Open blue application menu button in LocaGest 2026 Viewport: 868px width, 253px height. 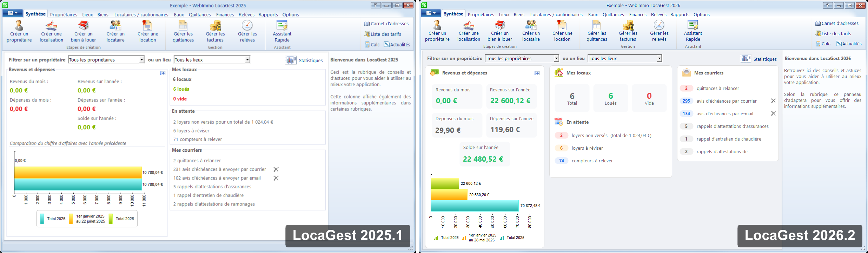pyautogui.click(x=431, y=13)
